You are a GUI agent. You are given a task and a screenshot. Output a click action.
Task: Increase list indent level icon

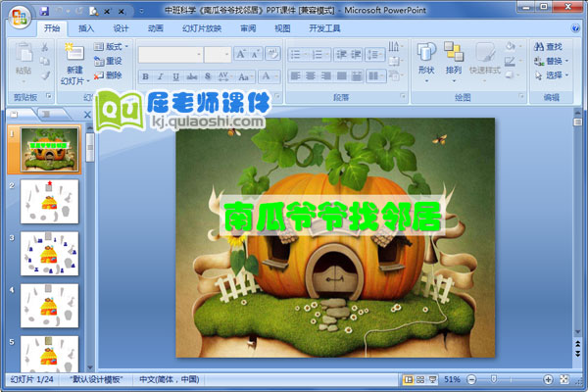(356, 55)
